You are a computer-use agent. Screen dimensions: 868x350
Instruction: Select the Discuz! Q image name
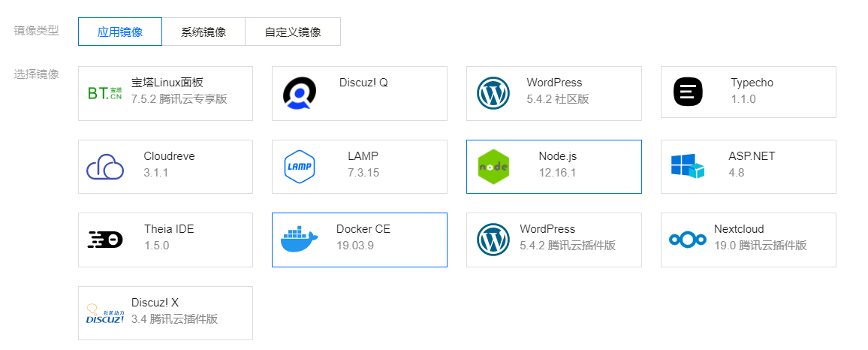pos(363,83)
